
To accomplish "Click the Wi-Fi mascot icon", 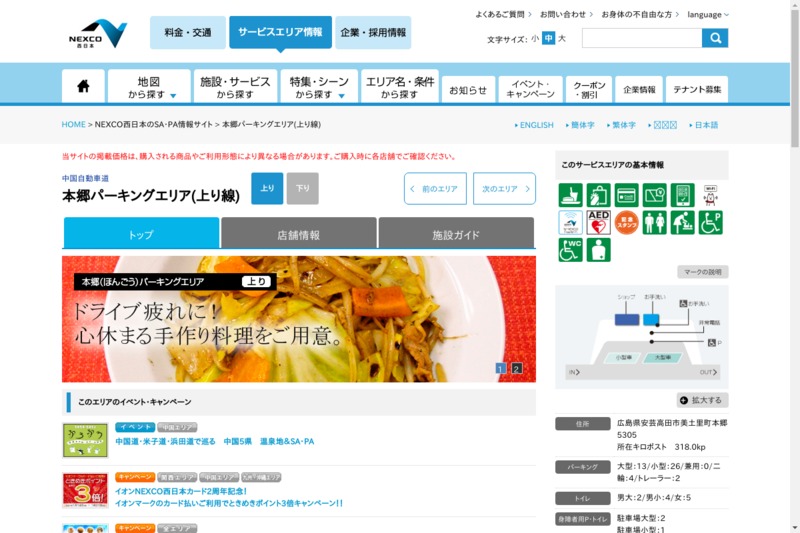I will click(x=710, y=194).
